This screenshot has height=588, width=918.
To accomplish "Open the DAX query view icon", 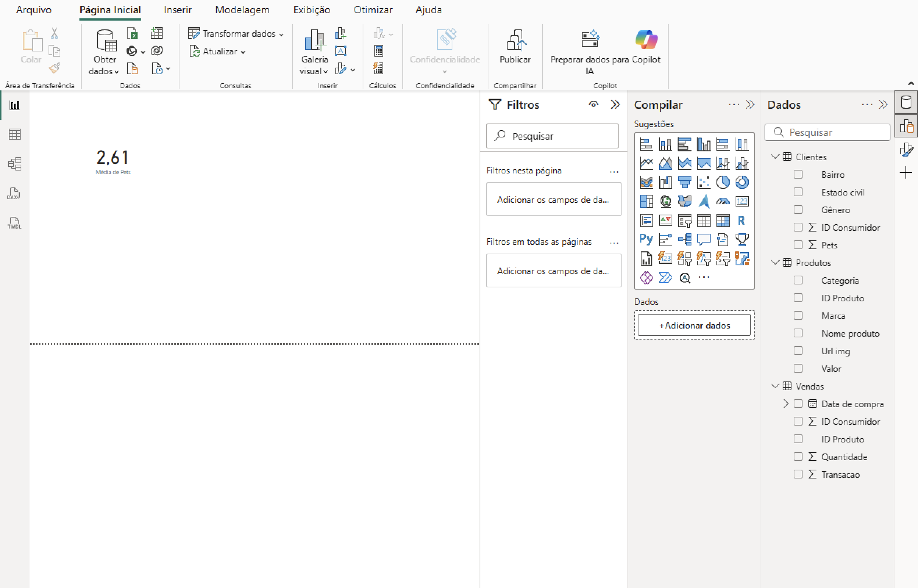I will [x=14, y=194].
